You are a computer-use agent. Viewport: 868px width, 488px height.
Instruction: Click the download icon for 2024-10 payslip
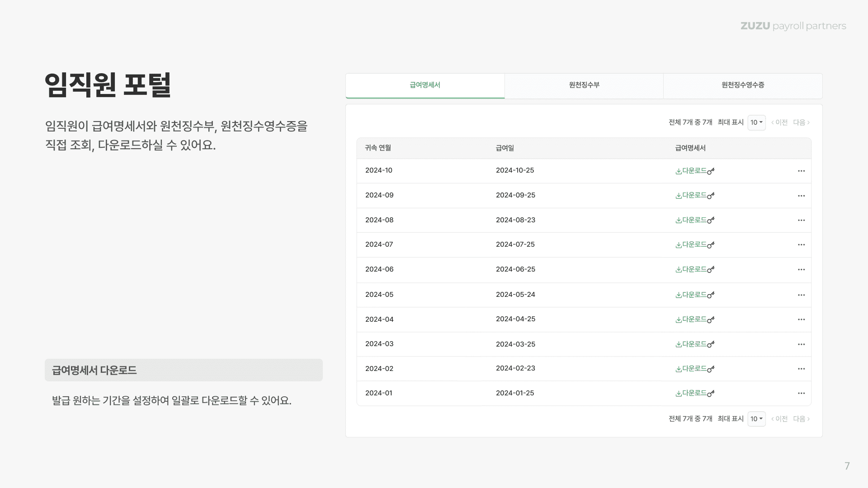click(x=678, y=171)
